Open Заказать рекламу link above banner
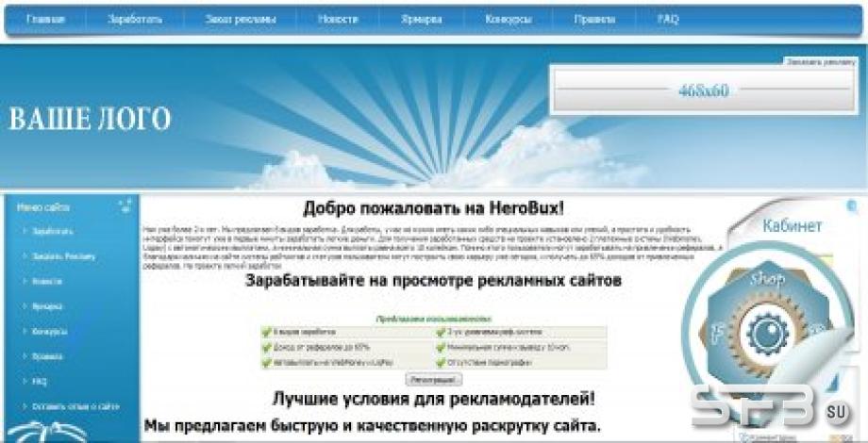The height and width of the screenshot is (443, 868). click(x=821, y=62)
